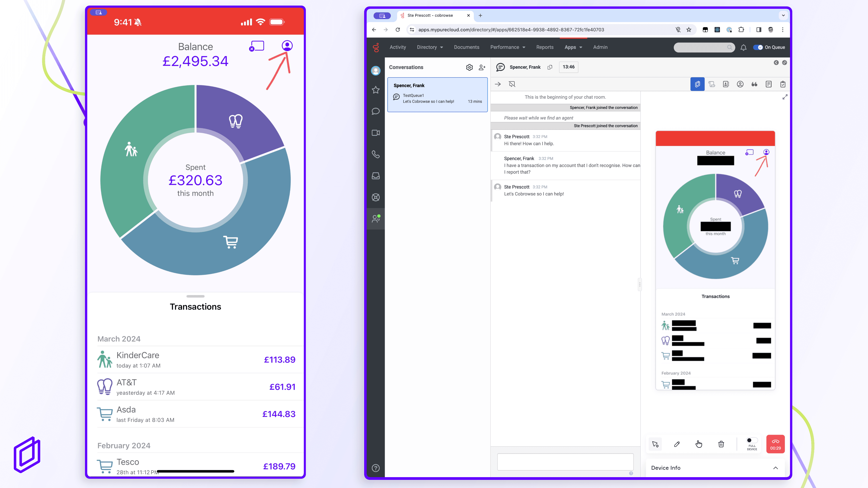Open conversation settings gear icon
Screen dimensions: 868x488
coord(469,67)
